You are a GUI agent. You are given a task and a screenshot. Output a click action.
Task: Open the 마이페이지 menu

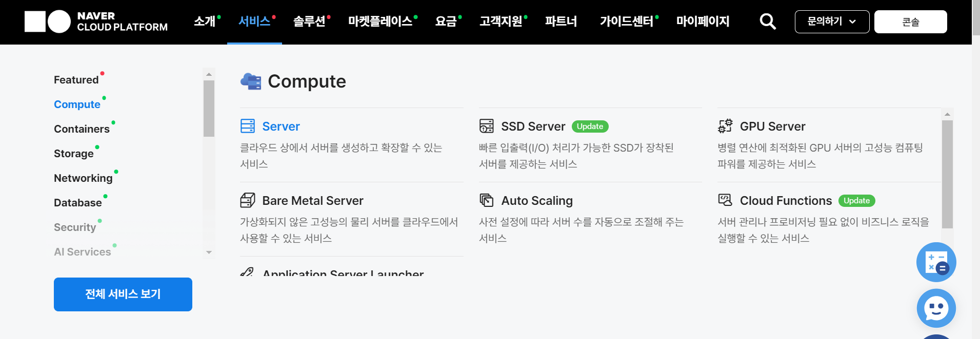703,22
